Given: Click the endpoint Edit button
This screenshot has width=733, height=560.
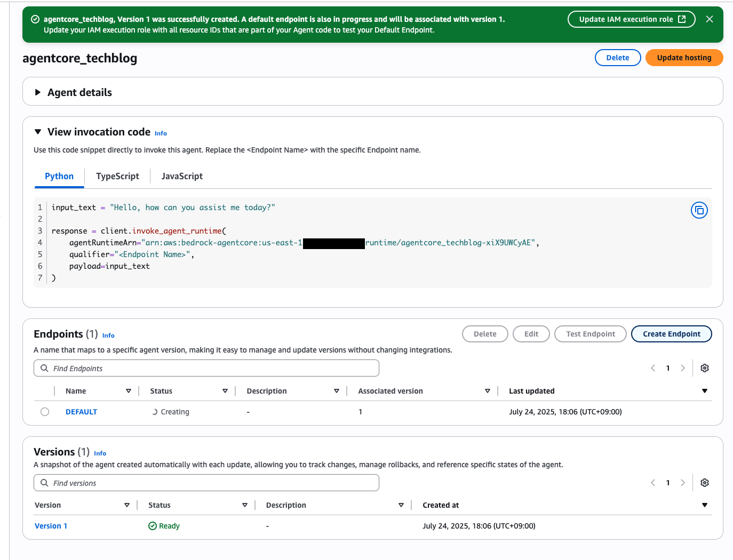Looking at the screenshot, I should (531, 334).
